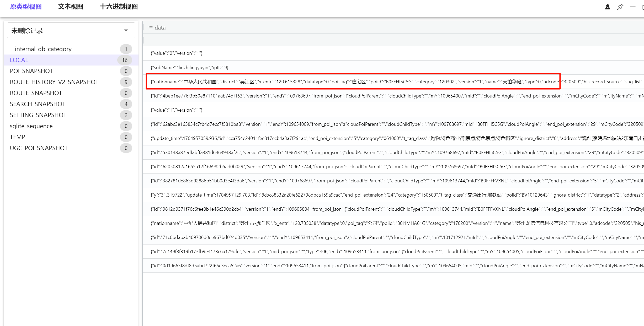The width and height of the screenshot is (644, 326).
Task: Switch to 文本视图 tab
Action: tap(71, 7)
